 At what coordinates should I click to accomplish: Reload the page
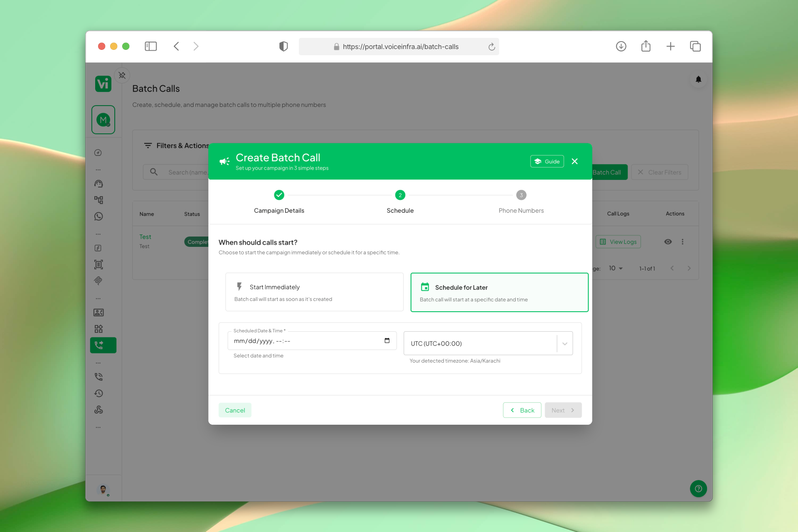(x=491, y=47)
